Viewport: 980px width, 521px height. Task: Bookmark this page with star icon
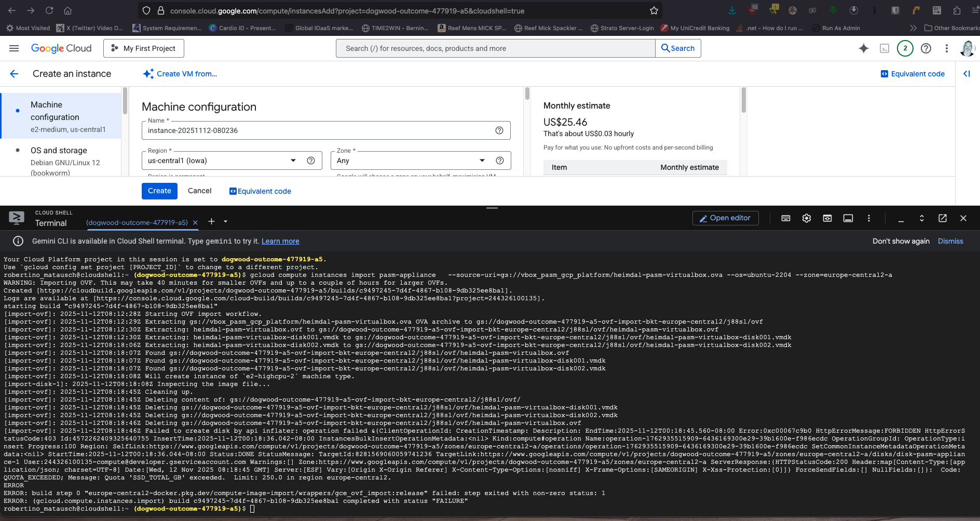[654, 10]
